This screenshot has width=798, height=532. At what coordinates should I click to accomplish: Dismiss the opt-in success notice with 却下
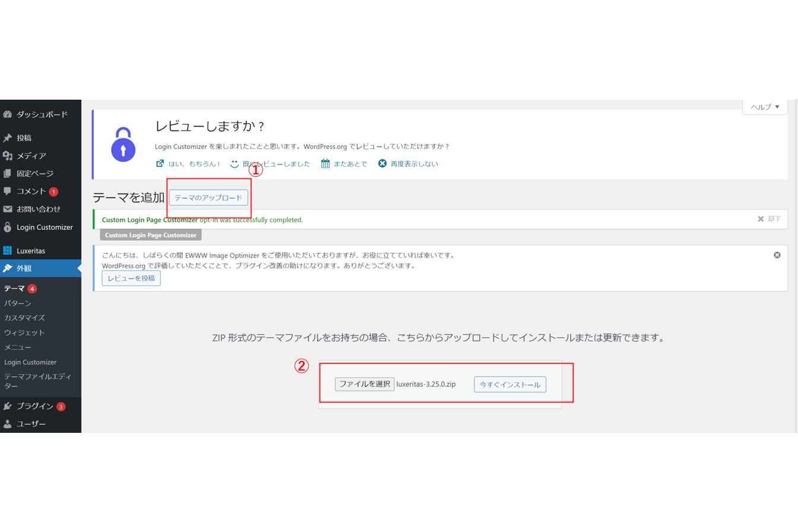(769, 219)
